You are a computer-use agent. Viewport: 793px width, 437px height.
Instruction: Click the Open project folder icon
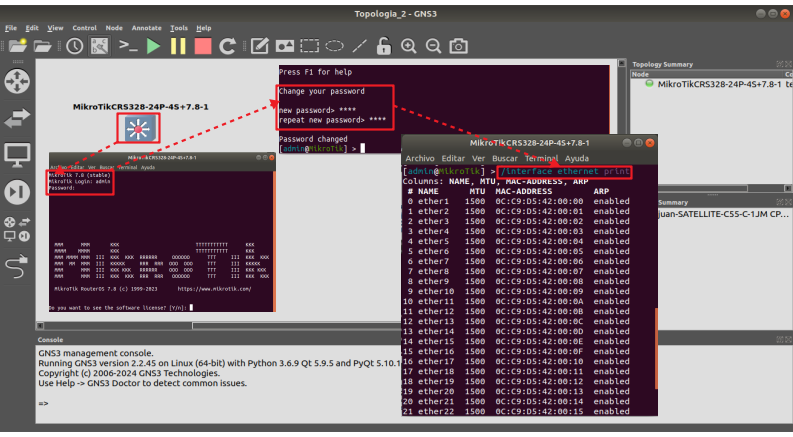pos(42,46)
